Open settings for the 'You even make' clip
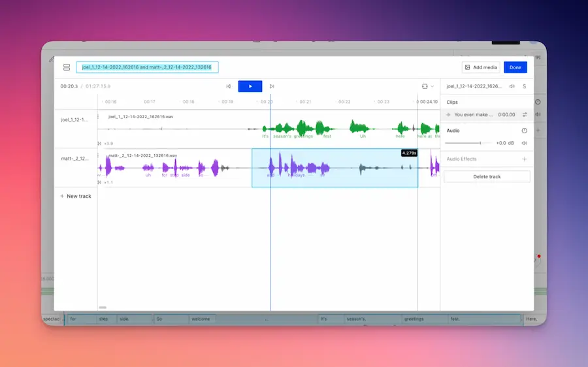 tap(525, 115)
